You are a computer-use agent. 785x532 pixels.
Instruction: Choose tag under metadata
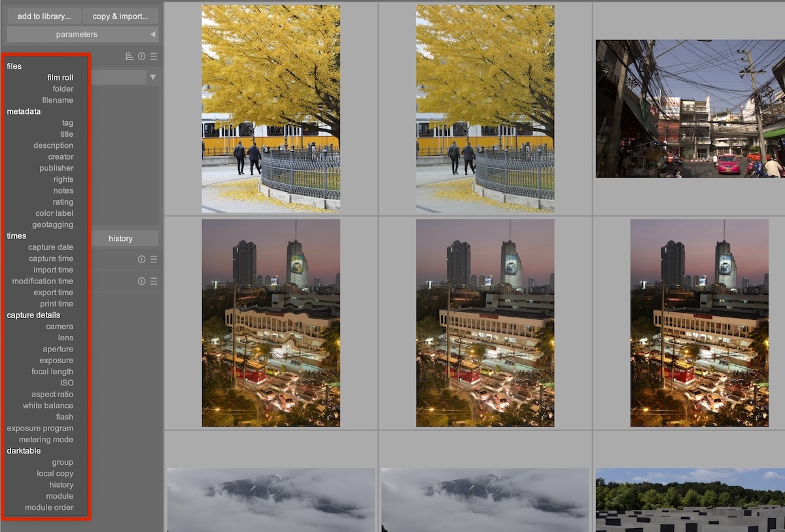point(67,123)
